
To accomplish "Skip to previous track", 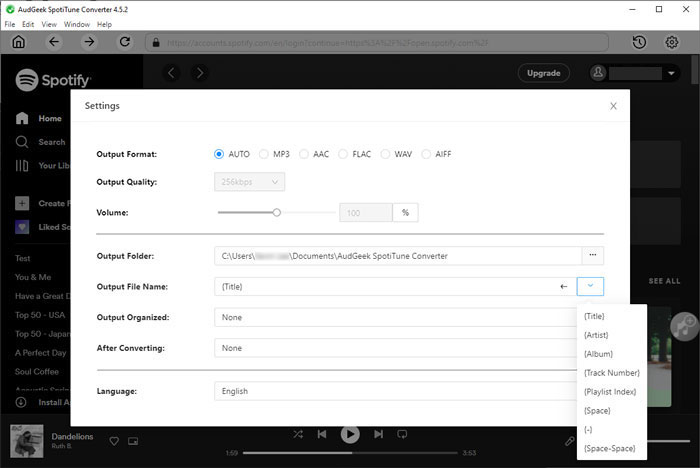I will [x=322, y=434].
